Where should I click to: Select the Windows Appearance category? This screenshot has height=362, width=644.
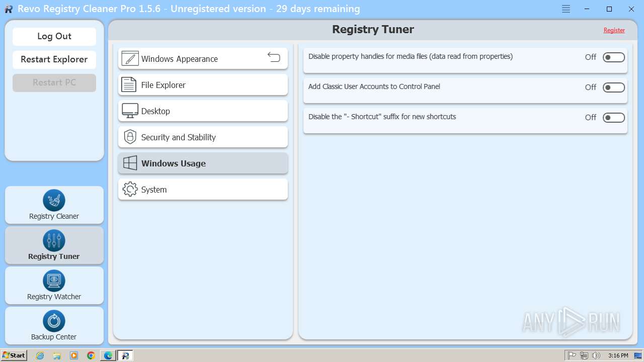pyautogui.click(x=203, y=58)
